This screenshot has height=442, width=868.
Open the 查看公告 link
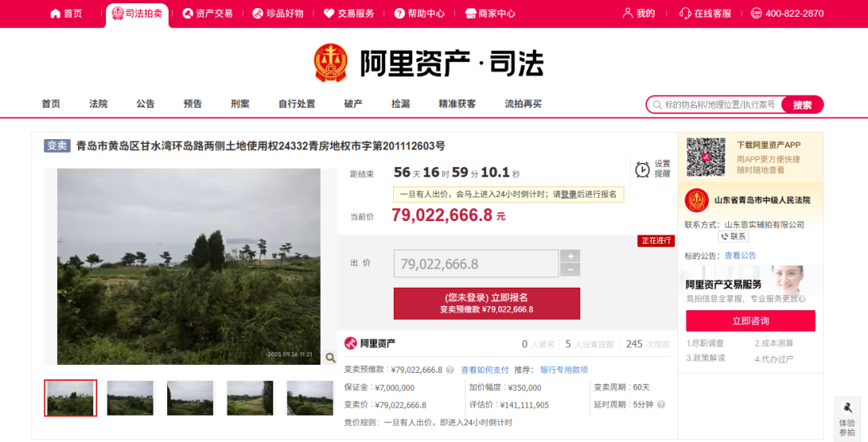click(740, 256)
